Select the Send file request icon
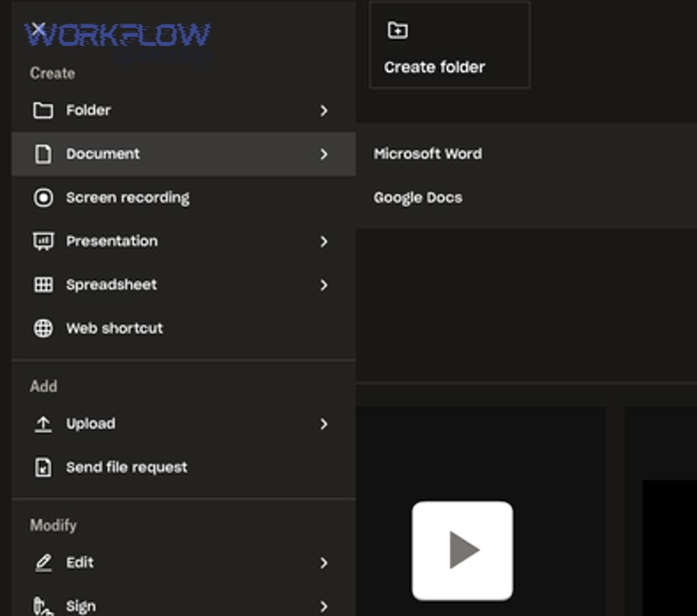Screen dimensions: 697x616 point(43,467)
